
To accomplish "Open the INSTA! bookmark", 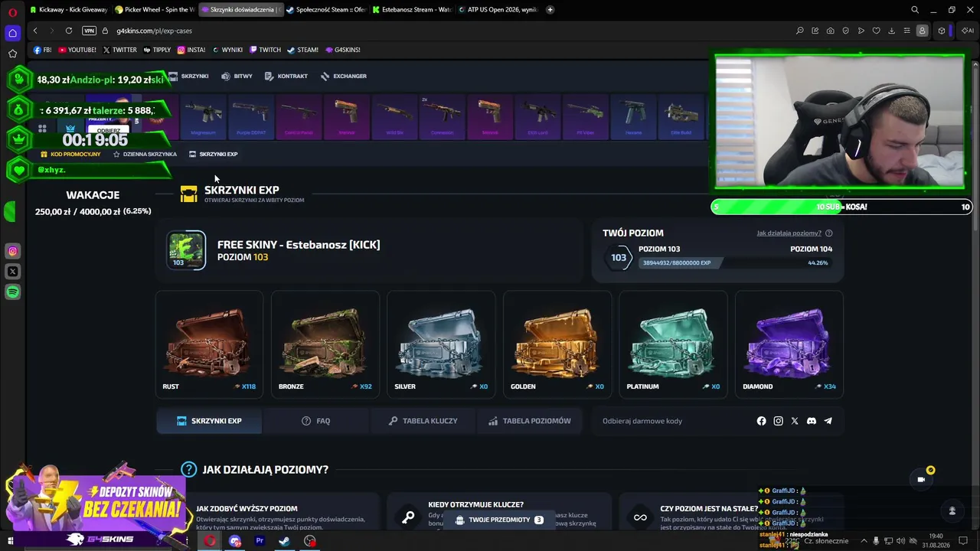I will coord(191,50).
